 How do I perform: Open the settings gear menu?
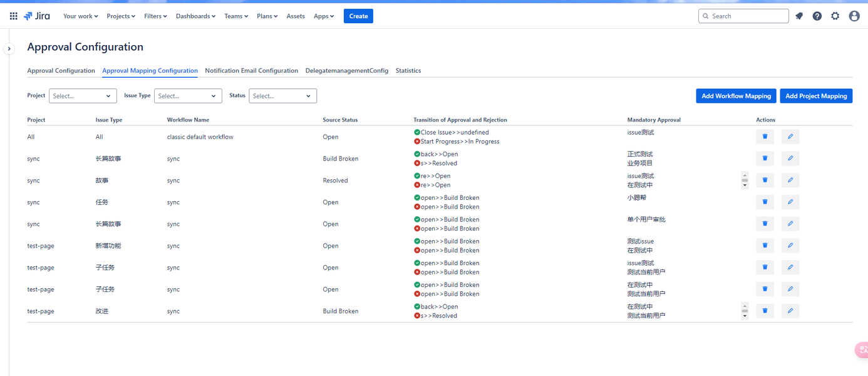pos(835,16)
